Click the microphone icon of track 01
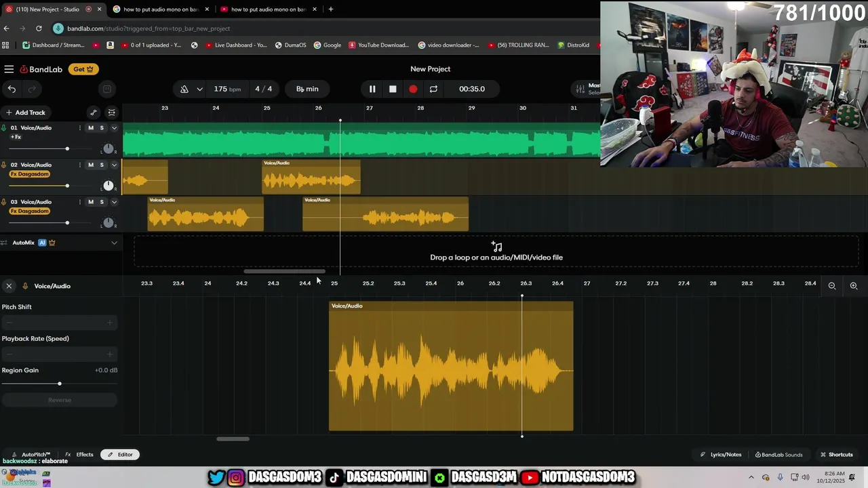This screenshot has height=488, width=868. pos(4,128)
